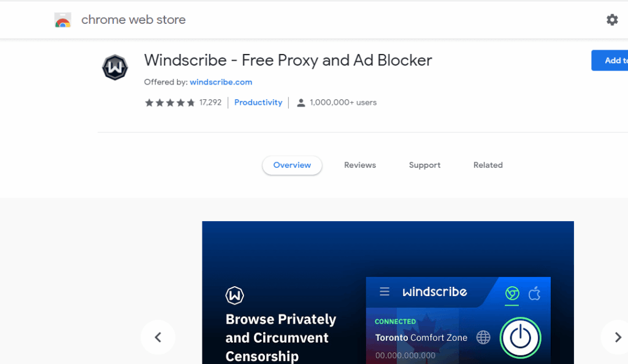Click the Windscribe promotional screenshot image

pyautogui.click(x=388, y=292)
